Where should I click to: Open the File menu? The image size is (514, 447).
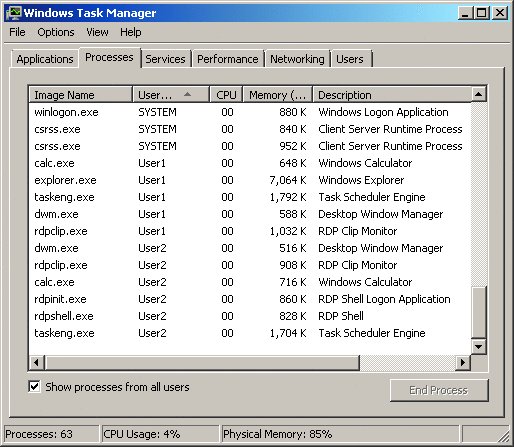pyautogui.click(x=17, y=32)
